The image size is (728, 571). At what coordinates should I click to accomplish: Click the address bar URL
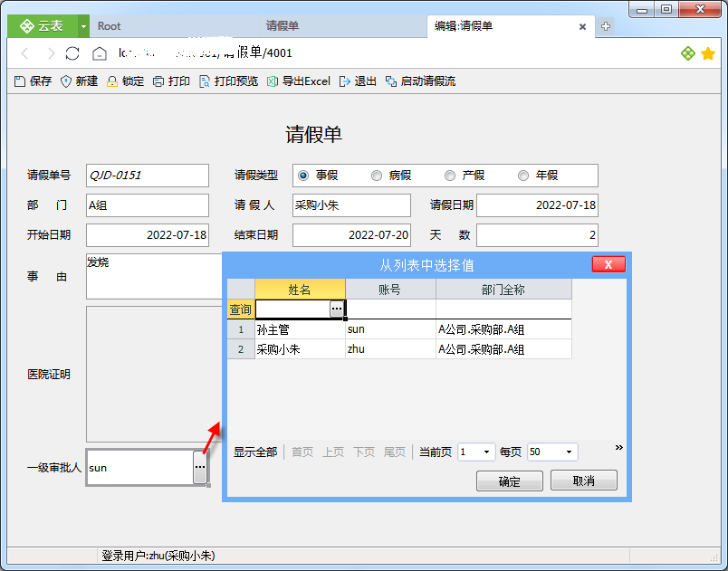pyautogui.click(x=206, y=53)
